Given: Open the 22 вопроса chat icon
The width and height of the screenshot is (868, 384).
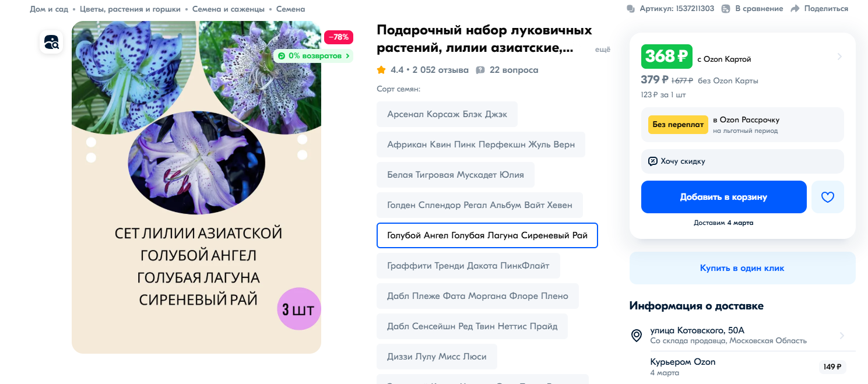Looking at the screenshot, I should pyautogui.click(x=480, y=70).
